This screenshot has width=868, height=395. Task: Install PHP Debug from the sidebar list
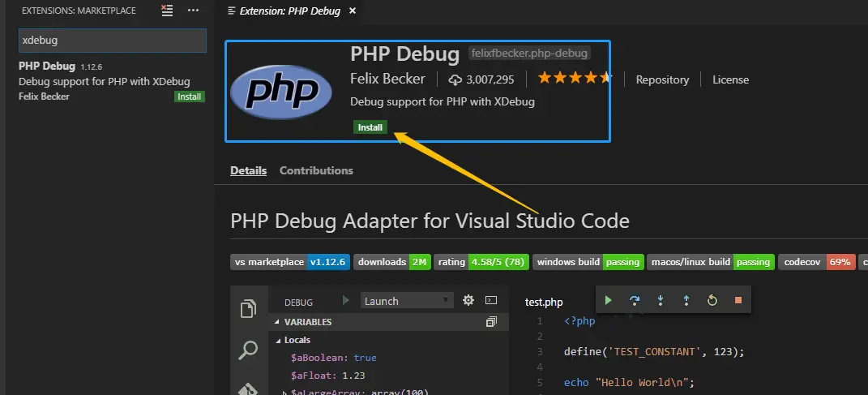[190, 97]
